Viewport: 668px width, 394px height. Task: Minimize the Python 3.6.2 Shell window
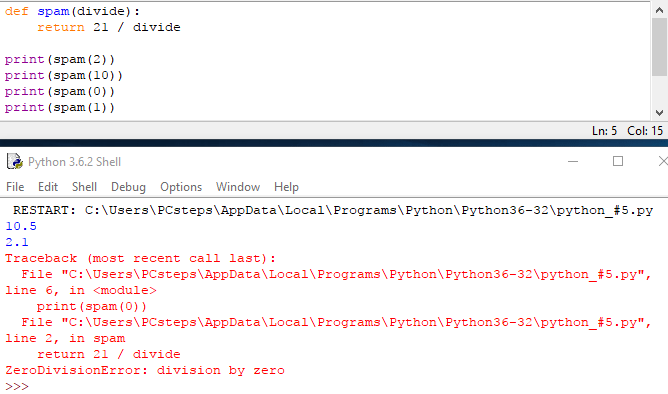tap(573, 161)
